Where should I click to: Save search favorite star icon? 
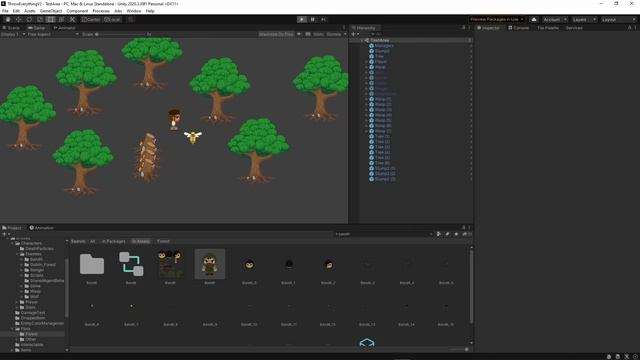pyautogui.click(x=456, y=234)
